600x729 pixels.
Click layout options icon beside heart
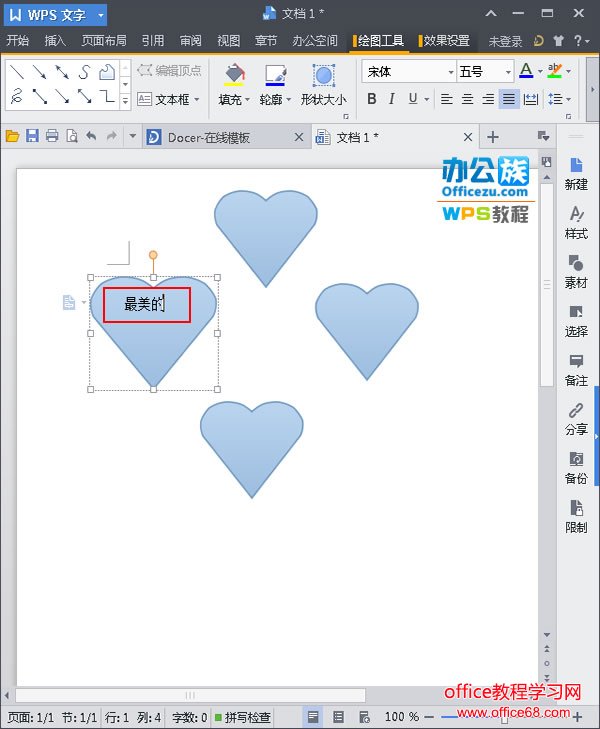[69, 302]
